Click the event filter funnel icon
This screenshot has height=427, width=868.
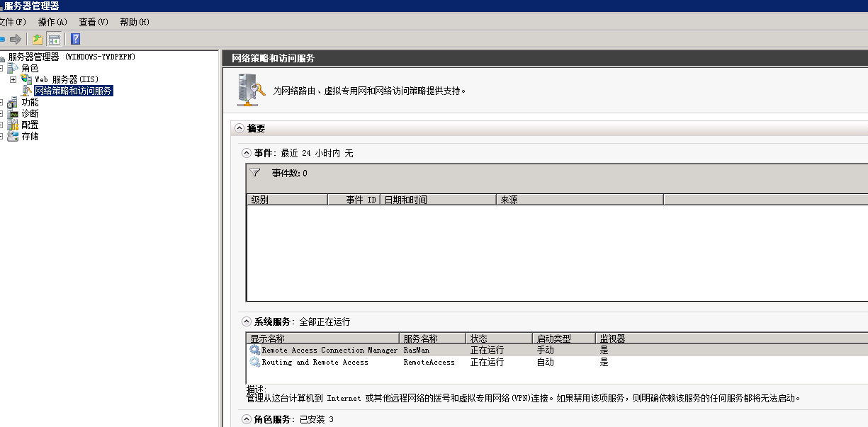256,173
